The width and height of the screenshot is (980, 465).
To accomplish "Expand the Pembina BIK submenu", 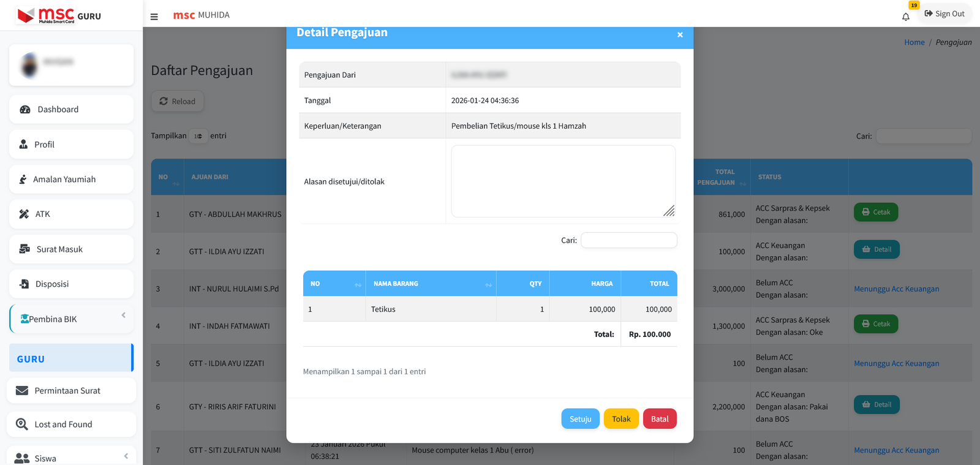I will tap(72, 319).
